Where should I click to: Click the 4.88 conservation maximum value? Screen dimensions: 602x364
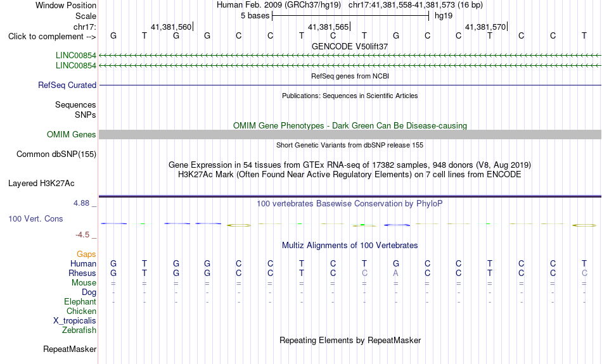(x=81, y=203)
